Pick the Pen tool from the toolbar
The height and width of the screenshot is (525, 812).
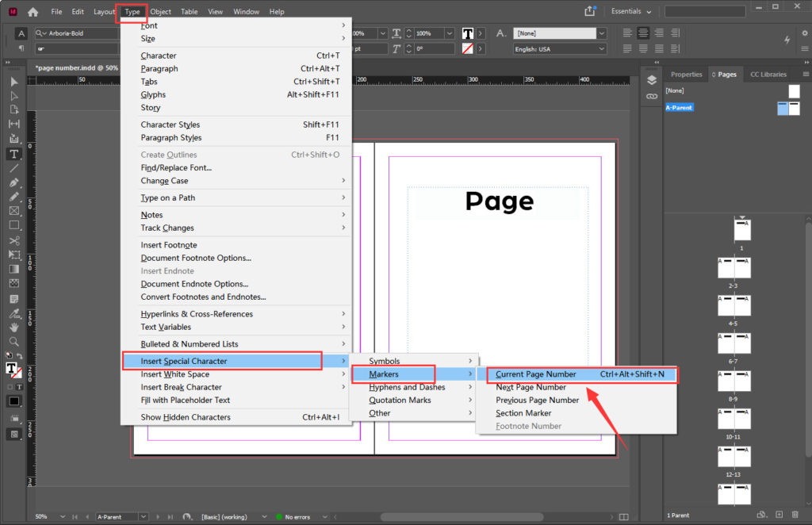point(13,182)
